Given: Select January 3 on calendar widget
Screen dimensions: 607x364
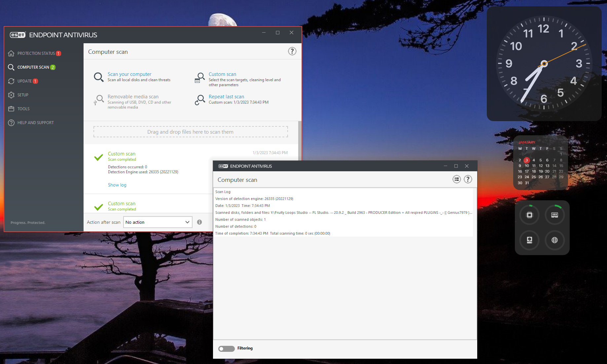Looking at the screenshot, I should [x=527, y=160].
